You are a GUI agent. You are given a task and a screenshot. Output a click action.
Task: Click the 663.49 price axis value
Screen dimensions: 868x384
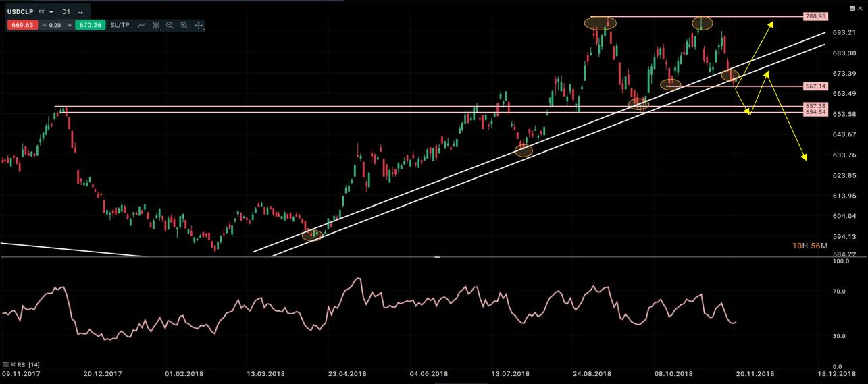click(844, 93)
